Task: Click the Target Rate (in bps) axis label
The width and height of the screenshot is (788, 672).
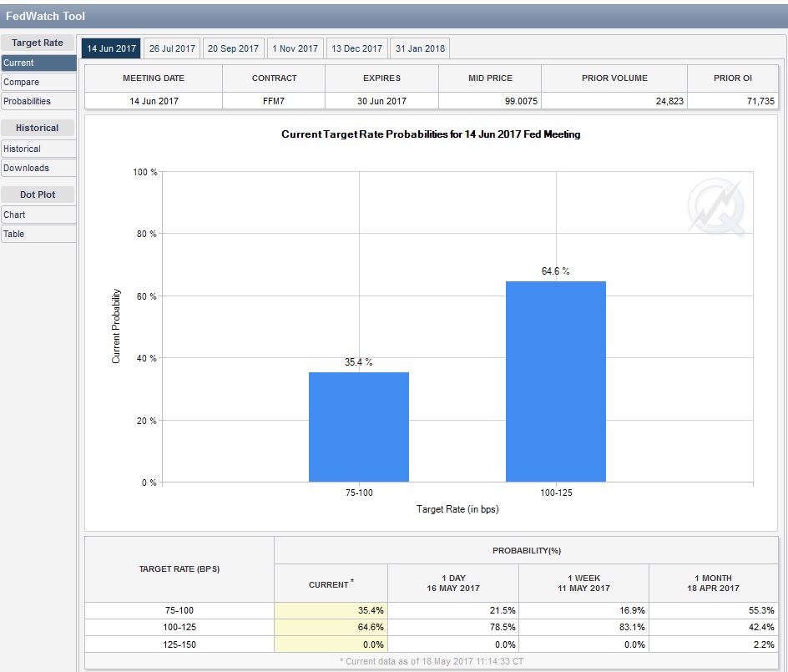Action: click(x=457, y=509)
